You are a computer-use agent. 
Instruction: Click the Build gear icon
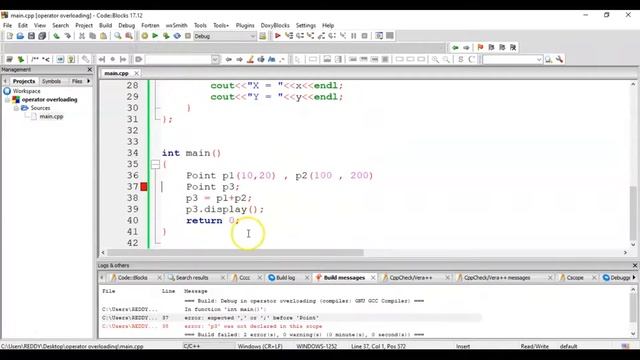coord(144,36)
